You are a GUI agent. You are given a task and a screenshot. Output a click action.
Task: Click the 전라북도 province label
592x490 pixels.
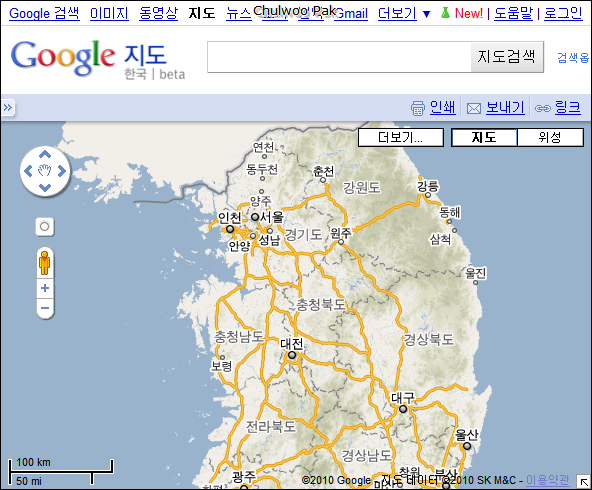[x=271, y=427]
